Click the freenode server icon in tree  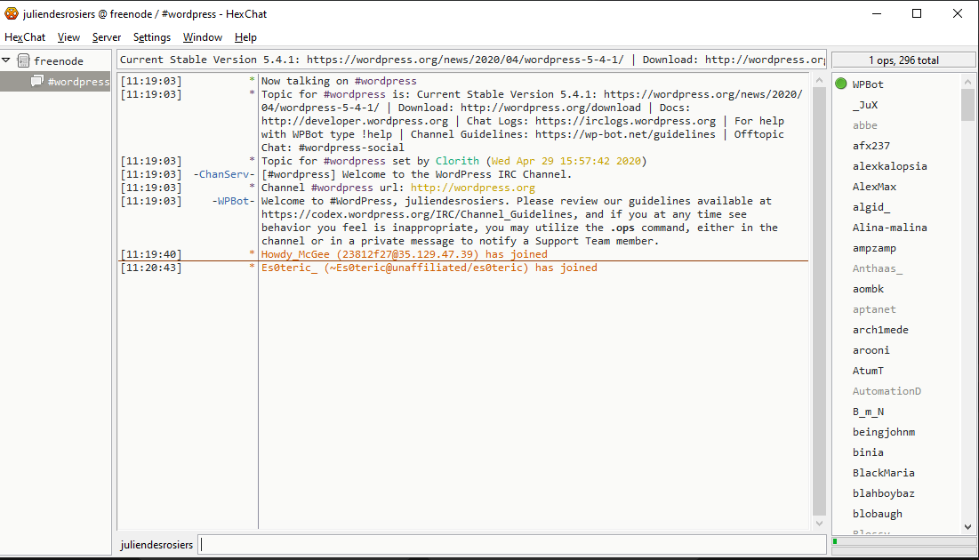click(24, 60)
